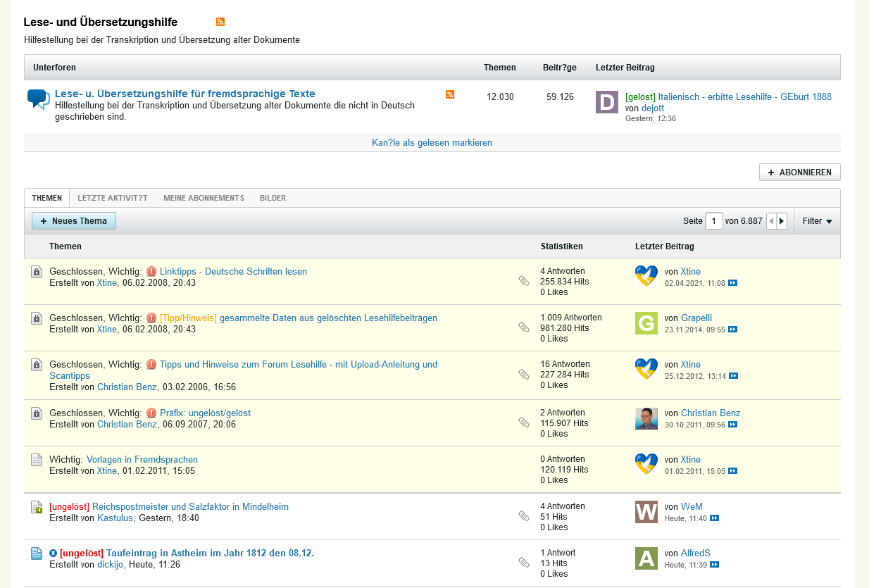Click the attachment icon on Reichspostmeister thread
Screen dimensions: 869x588
click(x=523, y=516)
